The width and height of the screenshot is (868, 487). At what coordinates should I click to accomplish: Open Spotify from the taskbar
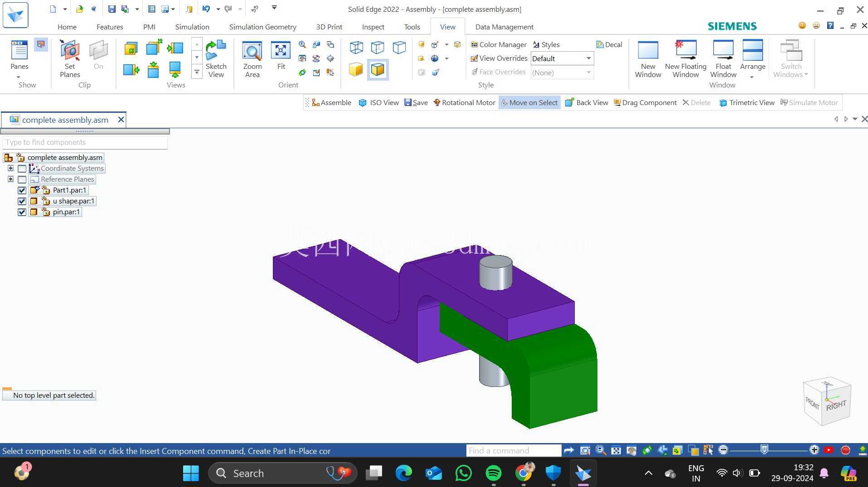tap(493, 473)
